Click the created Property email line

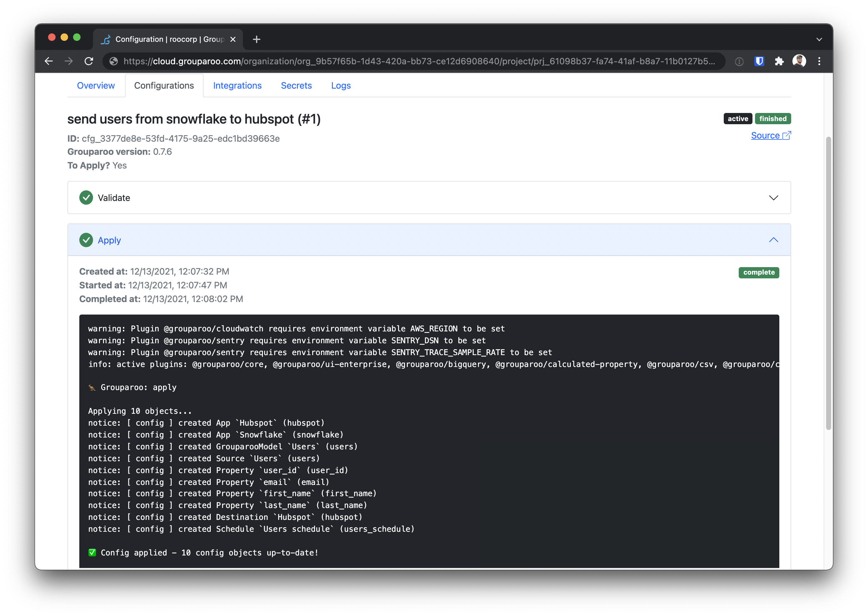tap(209, 482)
